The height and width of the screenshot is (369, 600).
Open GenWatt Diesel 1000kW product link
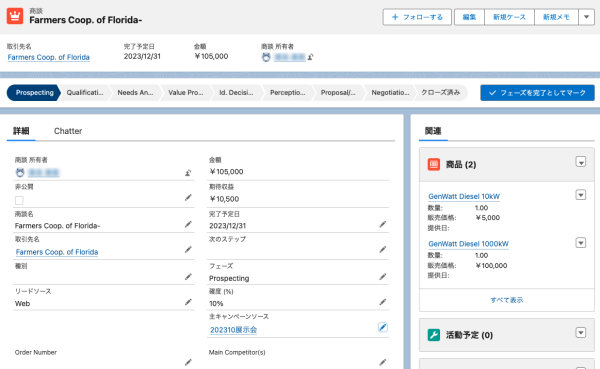coord(468,244)
